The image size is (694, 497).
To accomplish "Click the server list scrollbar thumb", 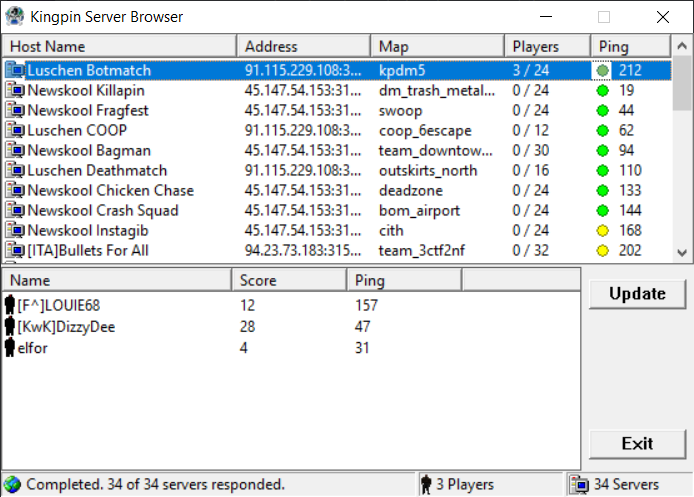I will [682, 83].
